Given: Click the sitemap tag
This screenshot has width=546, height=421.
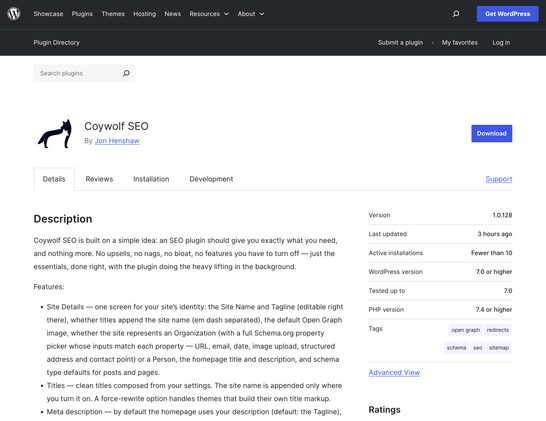Looking at the screenshot, I should pyautogui.click(x=499, y=348).
